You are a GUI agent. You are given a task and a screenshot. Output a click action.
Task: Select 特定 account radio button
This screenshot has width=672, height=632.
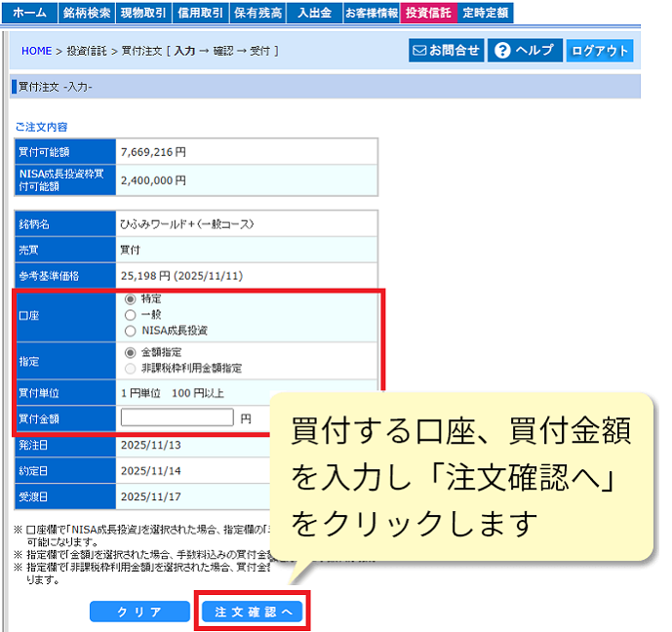coord(131,299)
